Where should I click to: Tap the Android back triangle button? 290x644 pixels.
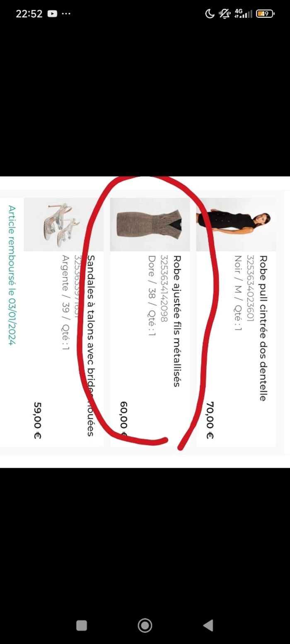208,625
